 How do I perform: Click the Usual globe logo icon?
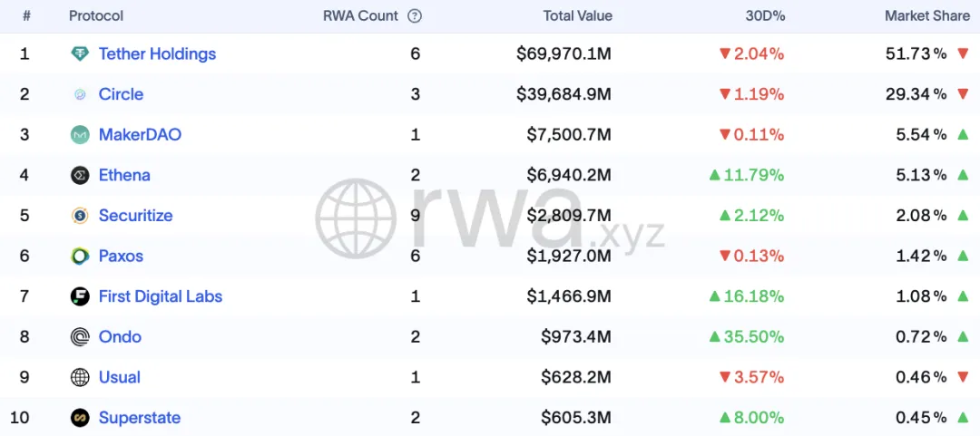point(80,377)
